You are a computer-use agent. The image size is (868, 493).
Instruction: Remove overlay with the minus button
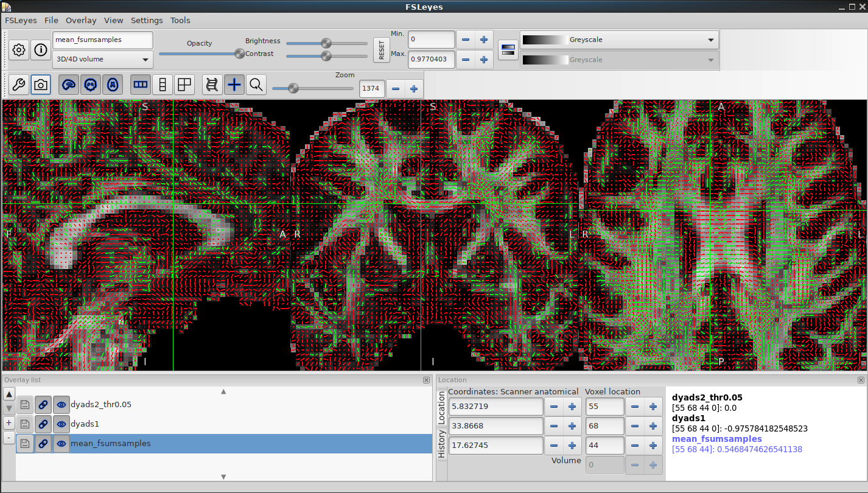[9, 437]
